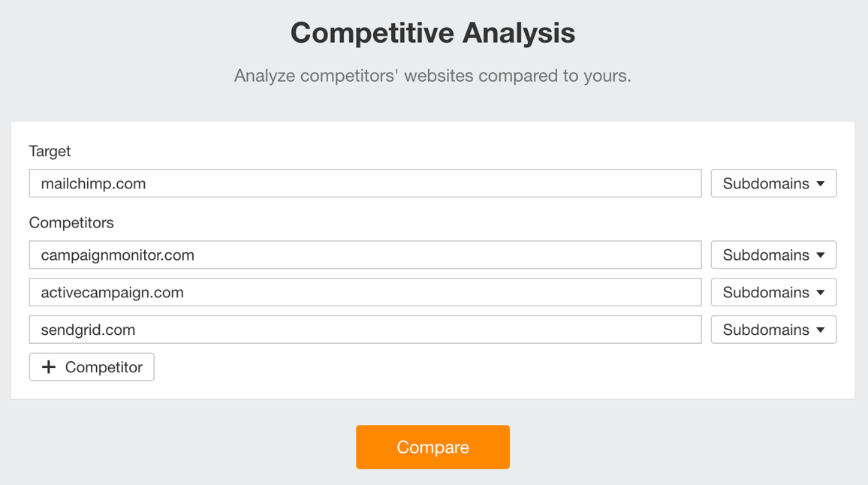Click the arrow icon on campaignmonitor.com's Subdomains selector
This screenshot has width=868, height=485.
[821, 255]
